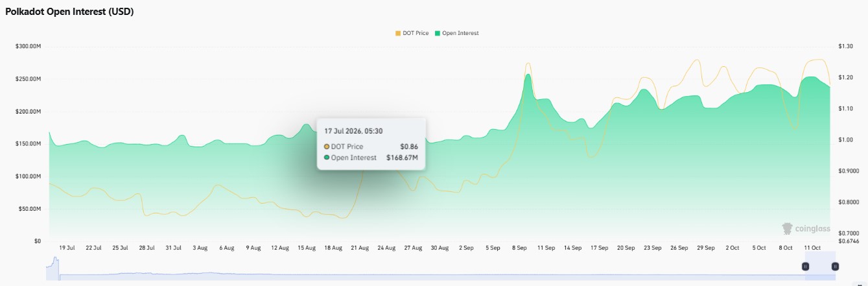Click the 6 Aug date label

point(226,248)
